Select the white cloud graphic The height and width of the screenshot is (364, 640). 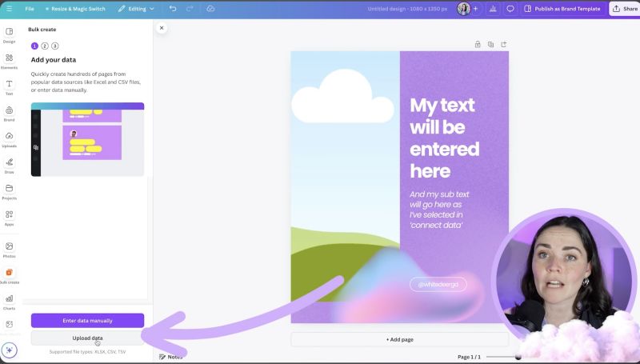point(342,97)
